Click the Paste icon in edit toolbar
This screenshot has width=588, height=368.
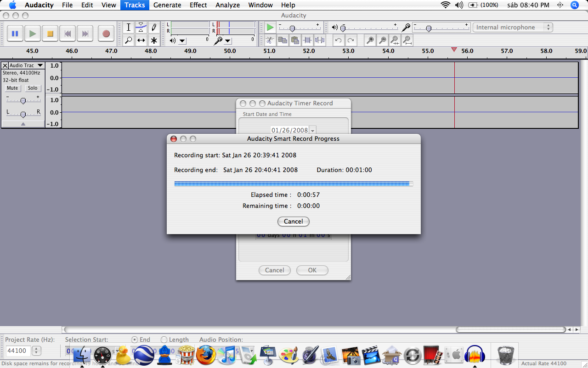pyautogui.click(x=295, y=40)
